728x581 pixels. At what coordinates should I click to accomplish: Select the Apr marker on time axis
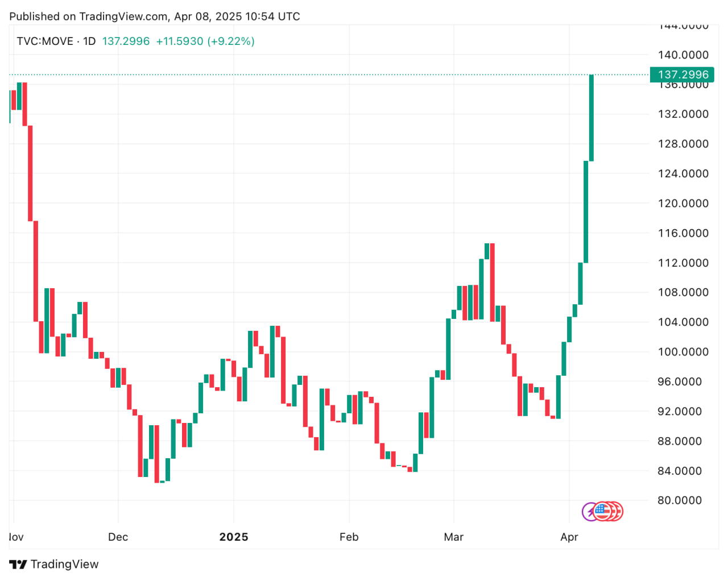point(569,537)
